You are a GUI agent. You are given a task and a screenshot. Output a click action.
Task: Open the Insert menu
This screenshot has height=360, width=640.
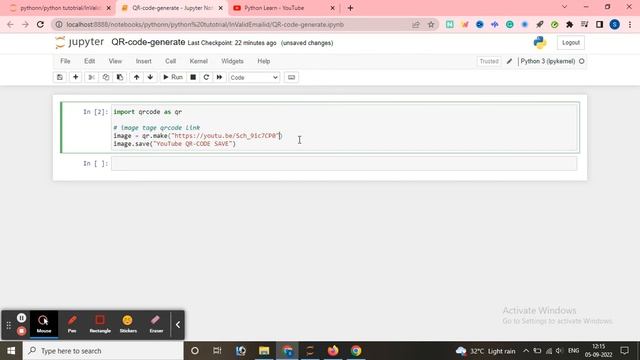[x=143, y=61]
